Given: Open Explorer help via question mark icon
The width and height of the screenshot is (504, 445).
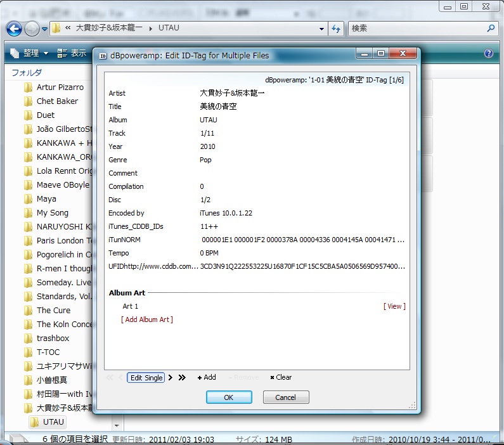Looking at the screenshot, I should pos(489,54).
